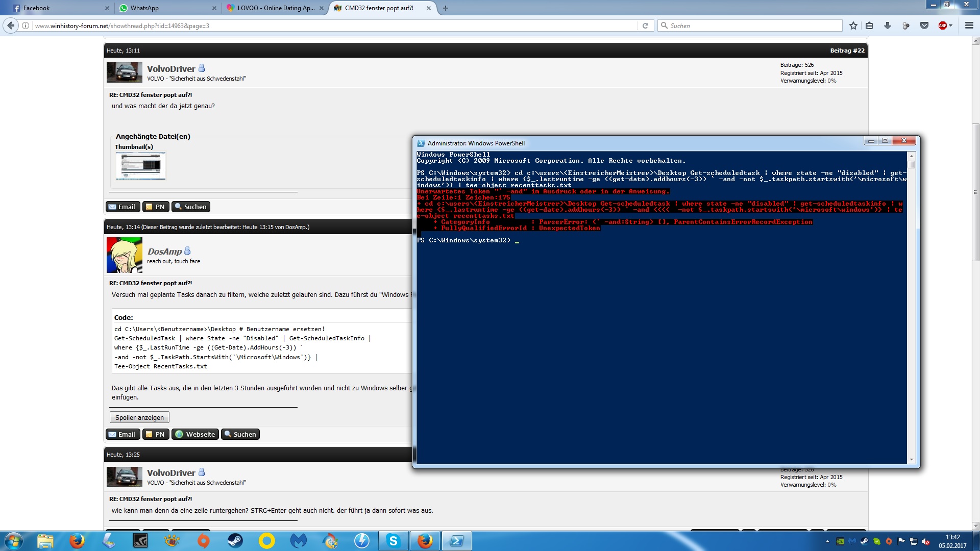Expand Adblock Plus dropdown arrow

point(951,26)
